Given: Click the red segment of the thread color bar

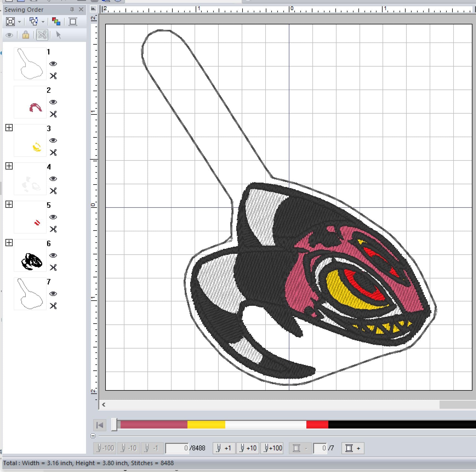Looking at the screenshot, I should (317, 425).
